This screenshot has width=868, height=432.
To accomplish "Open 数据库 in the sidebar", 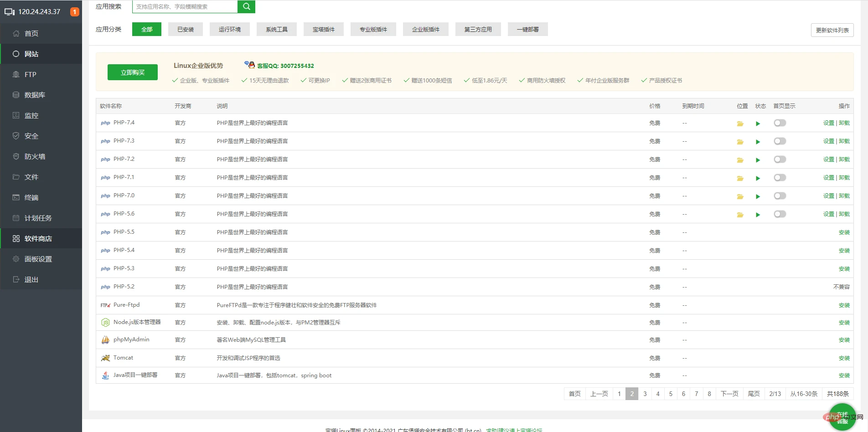I will point(41,95).
